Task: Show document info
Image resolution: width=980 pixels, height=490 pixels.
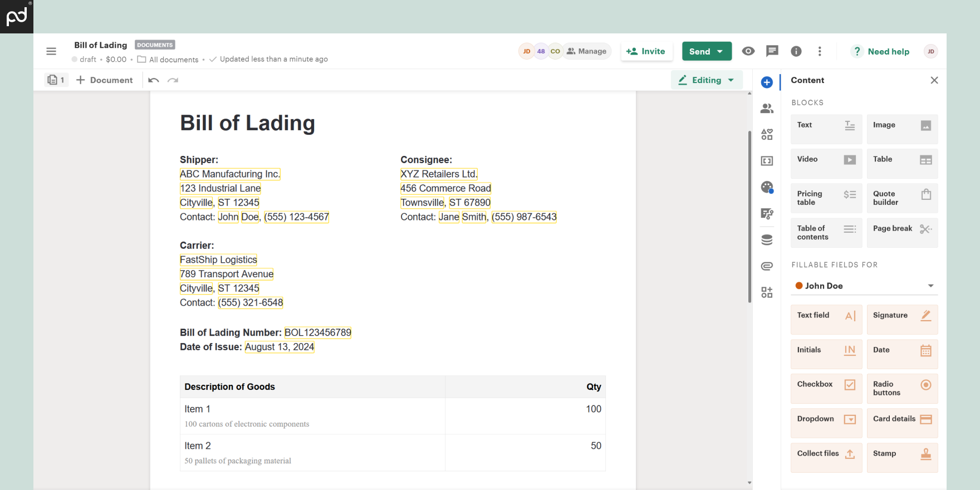Action: click(796, 51)
